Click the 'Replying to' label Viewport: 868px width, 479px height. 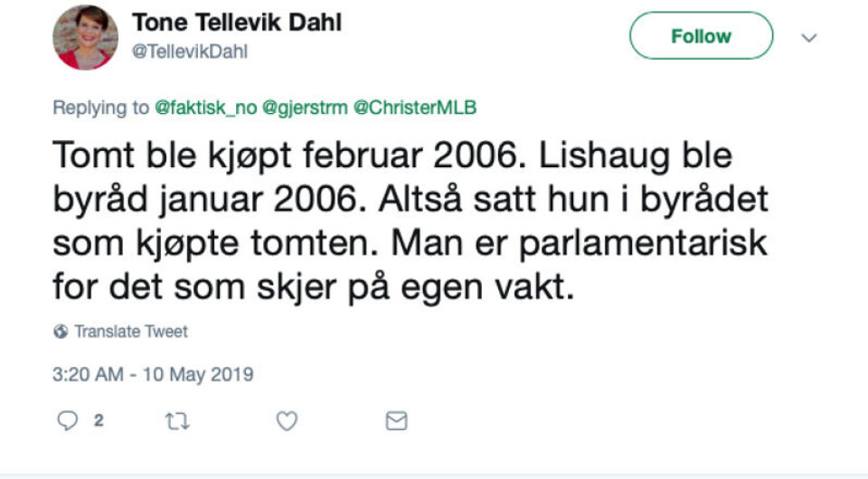coord(100,108)
